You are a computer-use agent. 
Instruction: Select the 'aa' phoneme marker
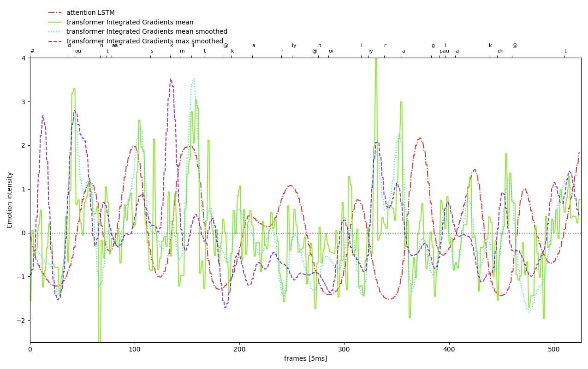coord(115,46)
